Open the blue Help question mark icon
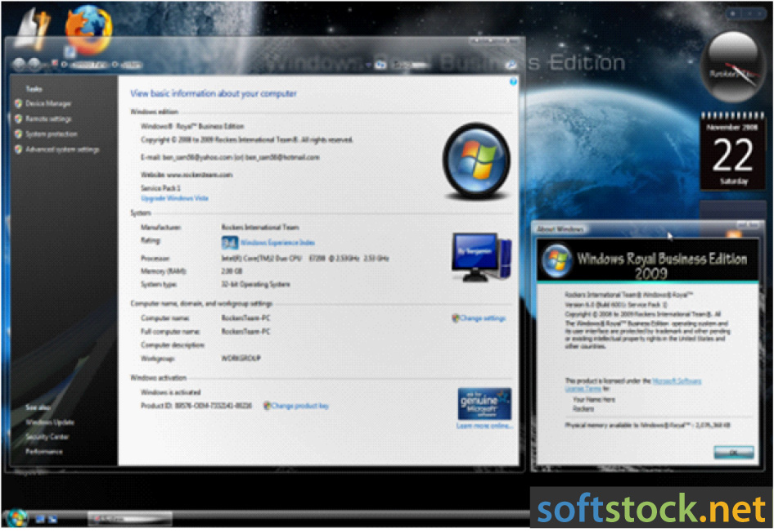Viewport: 774px width, 532px height. click(513, 82)
